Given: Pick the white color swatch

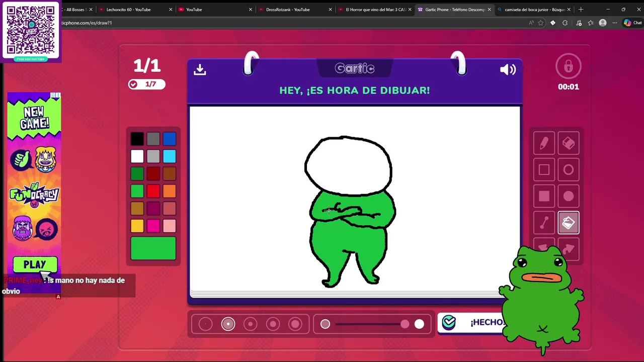Looking at the screenshot, I should pyautogui.click(x=137, y=156).
